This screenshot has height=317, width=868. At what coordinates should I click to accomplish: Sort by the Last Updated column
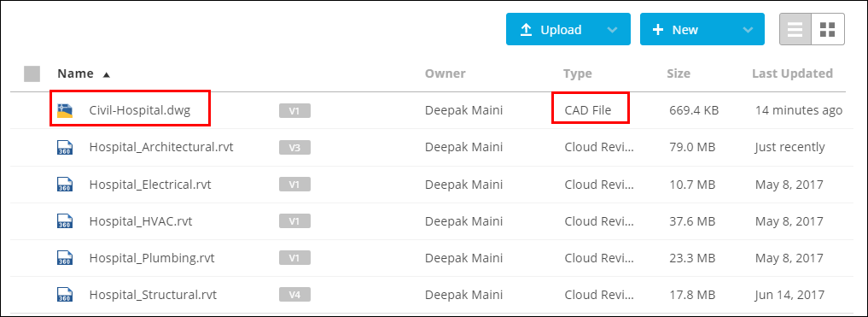coord(792,73)
